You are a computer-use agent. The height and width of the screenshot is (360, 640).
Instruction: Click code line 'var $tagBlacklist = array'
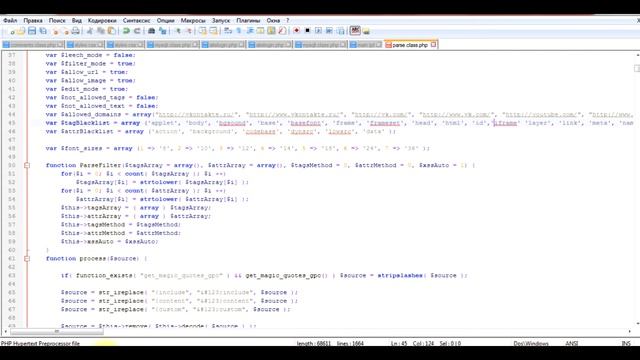click(x=93, y=123)
